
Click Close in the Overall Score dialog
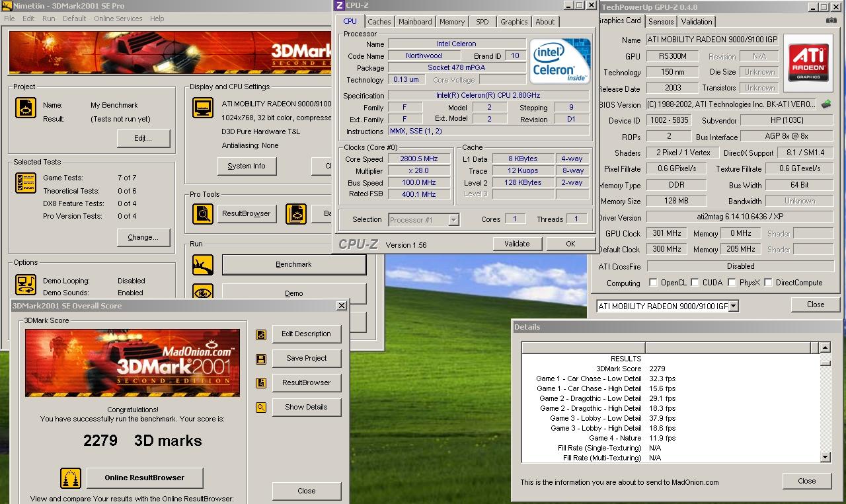click(x=306, y=491)
